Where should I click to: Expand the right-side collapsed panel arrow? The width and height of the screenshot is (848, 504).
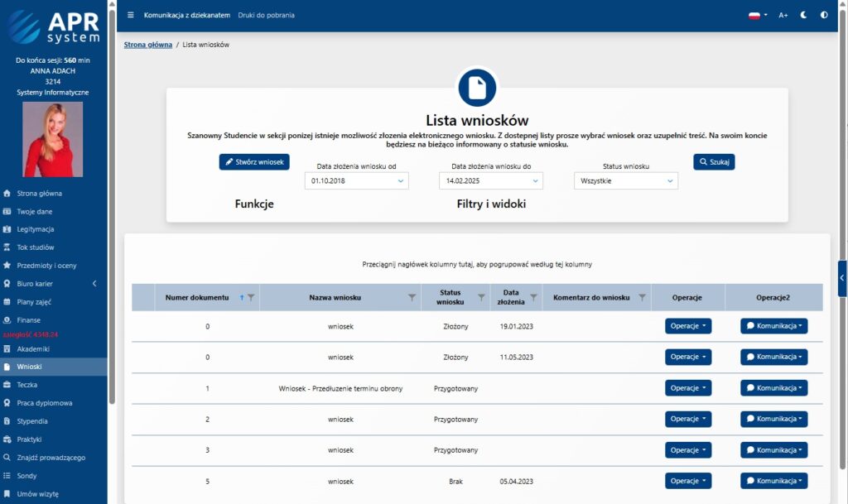pyautogui.click(x=842, y=278)
